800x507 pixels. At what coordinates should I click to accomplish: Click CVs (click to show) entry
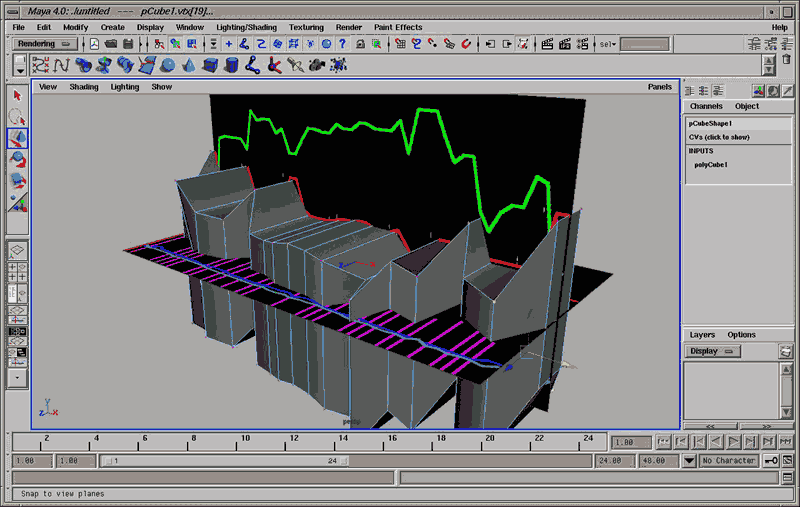[719, 137]
